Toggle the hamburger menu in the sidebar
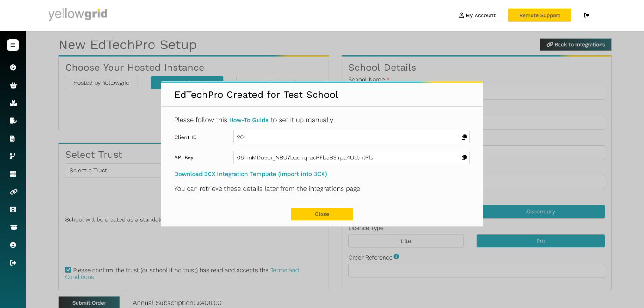The image size is (644, 308). [x=13, y=45]
